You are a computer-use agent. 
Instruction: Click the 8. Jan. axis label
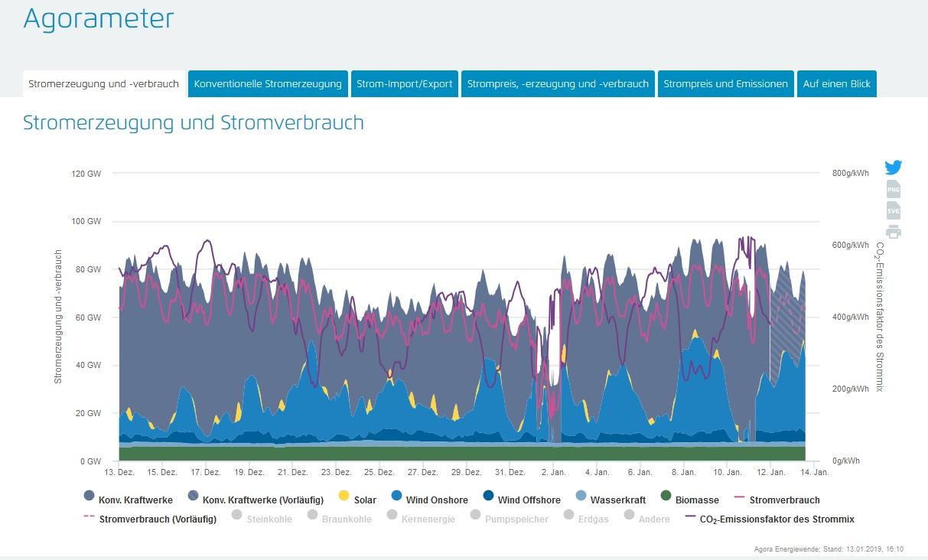coord(685,472)
